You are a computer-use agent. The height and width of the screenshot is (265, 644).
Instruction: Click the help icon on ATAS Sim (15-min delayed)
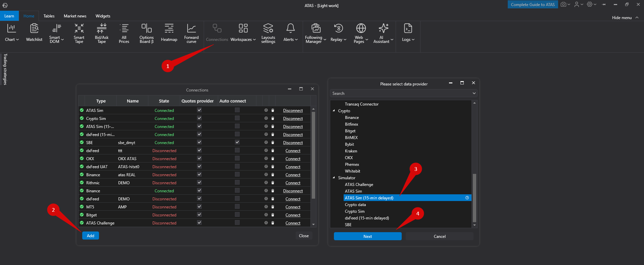coord(467,198)
